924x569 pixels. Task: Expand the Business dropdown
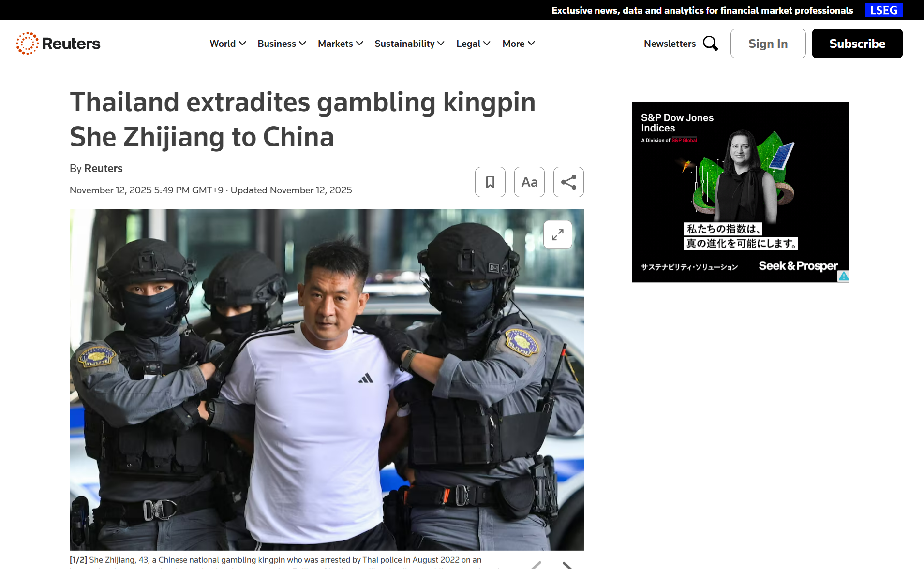282,44
